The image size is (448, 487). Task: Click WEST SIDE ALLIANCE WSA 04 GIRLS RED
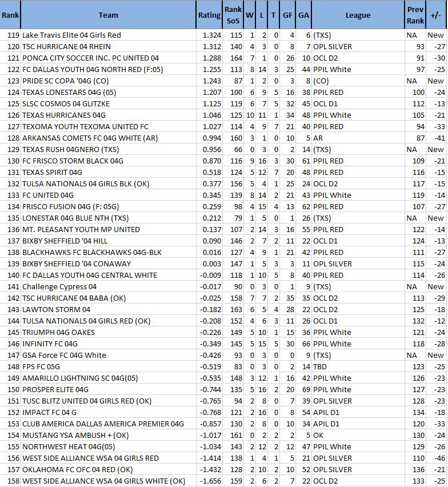click(109, 458)
